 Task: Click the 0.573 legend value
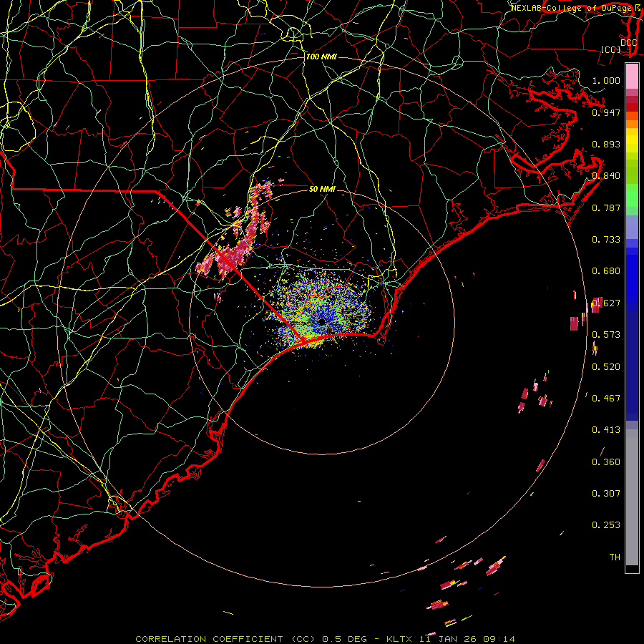click(606, 335)
